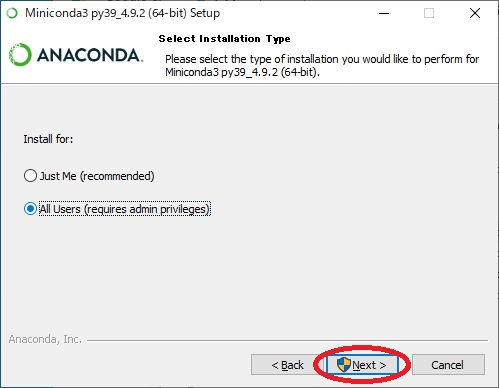Proceed with the 'Next >' button
The width and height of the screenshot is (499, 388).
click(x=362, y=365)
